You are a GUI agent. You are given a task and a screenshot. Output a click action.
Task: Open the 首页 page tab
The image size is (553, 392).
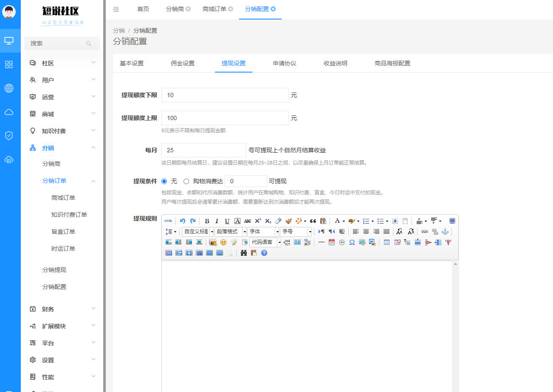coord(143,9)
